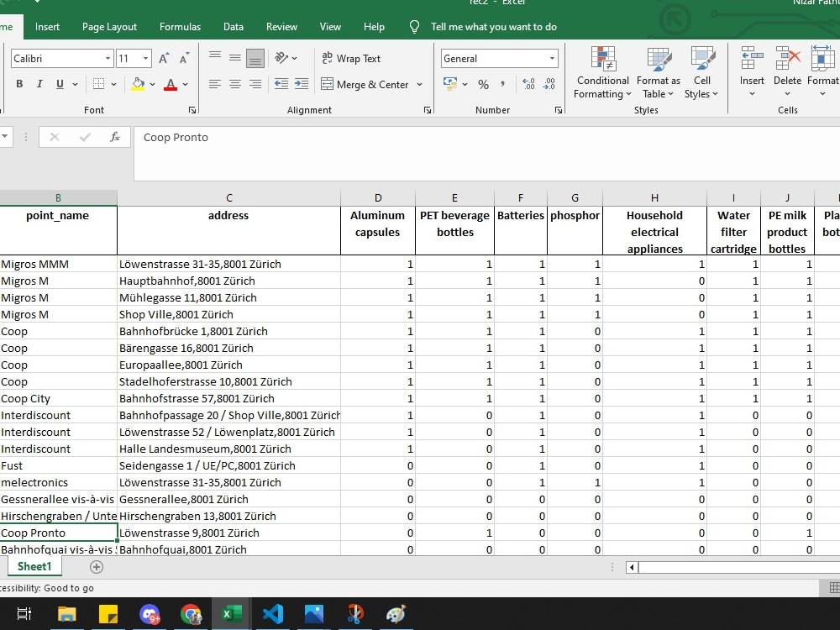Open the Review tab
The image size is (840, 630).
click(281, 27)
